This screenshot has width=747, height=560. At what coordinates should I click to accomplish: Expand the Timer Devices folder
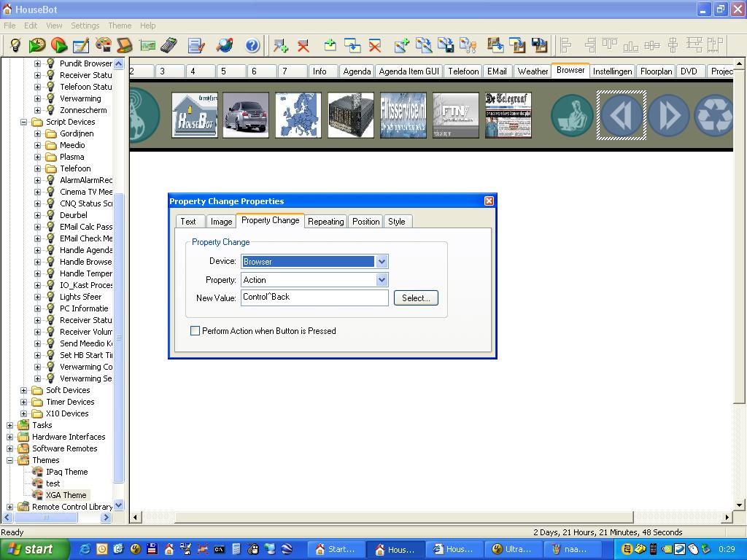[x=23, y=402]
